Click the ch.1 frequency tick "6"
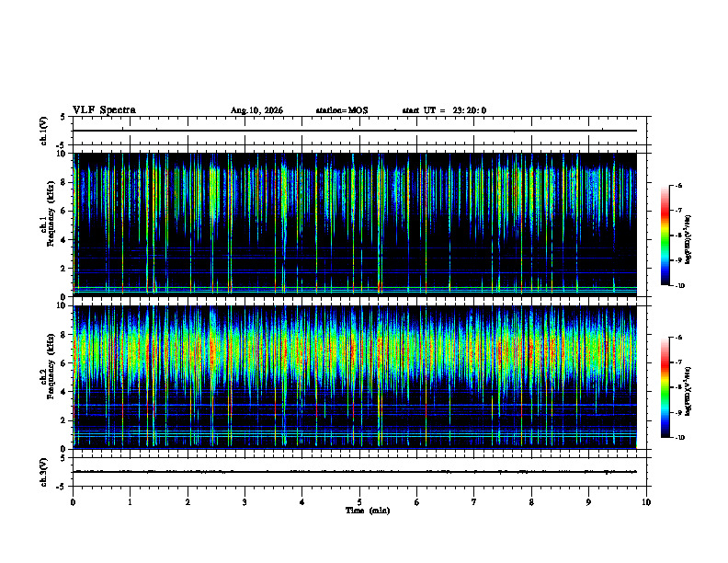 click(63, 211)
